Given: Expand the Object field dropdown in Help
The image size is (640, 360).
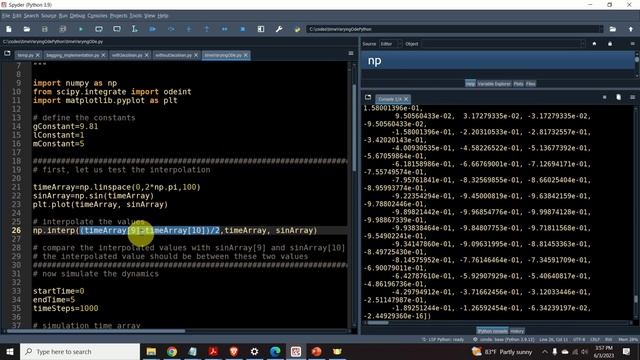Looking at the screenshot, I should (x=582, y=44).
